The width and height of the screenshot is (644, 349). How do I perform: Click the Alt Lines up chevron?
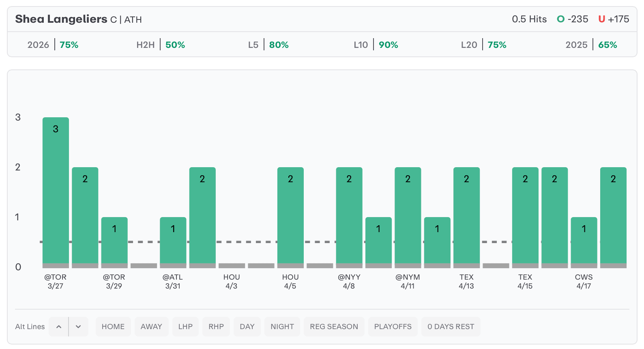(x=59, y=327)
